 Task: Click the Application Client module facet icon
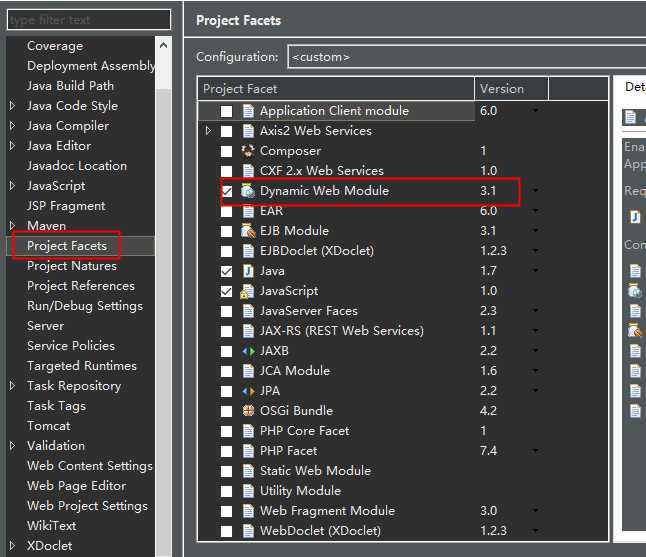[x=248, y=111]
